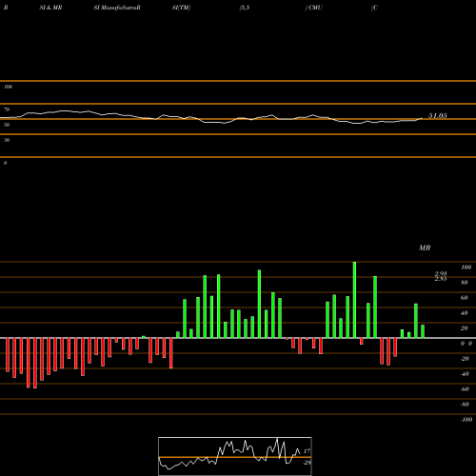This screenshot has height=476, width=476.
Task: Click the tallest green histogram bar
Action: [354, 300]
